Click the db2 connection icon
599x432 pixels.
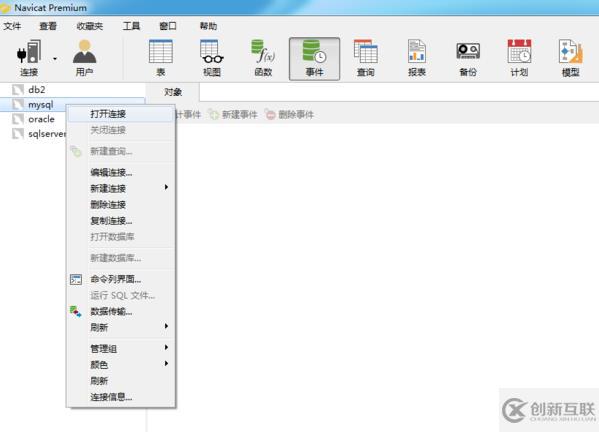click(18, 90)
